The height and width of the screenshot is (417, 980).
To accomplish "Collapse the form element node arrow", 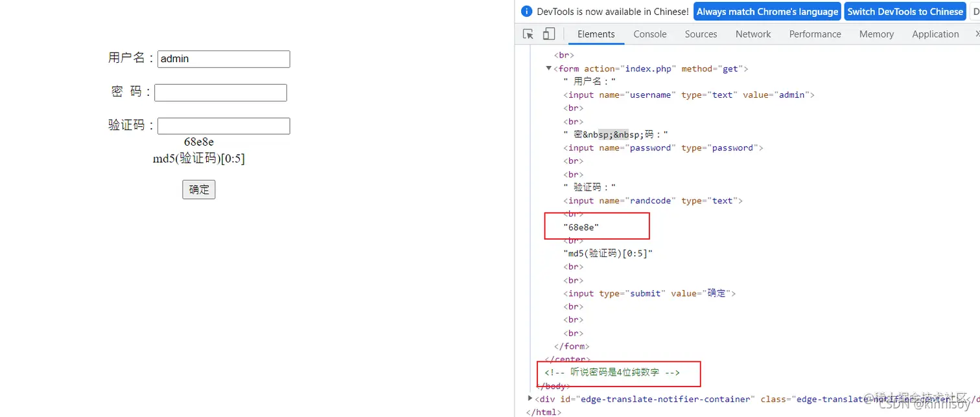I will coord(548,69).
